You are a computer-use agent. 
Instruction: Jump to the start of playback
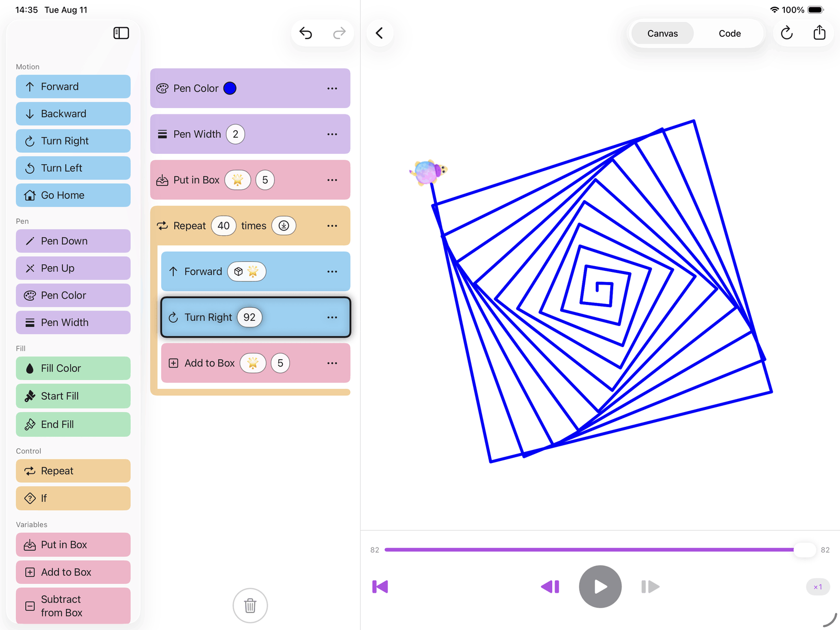[380, 587]
